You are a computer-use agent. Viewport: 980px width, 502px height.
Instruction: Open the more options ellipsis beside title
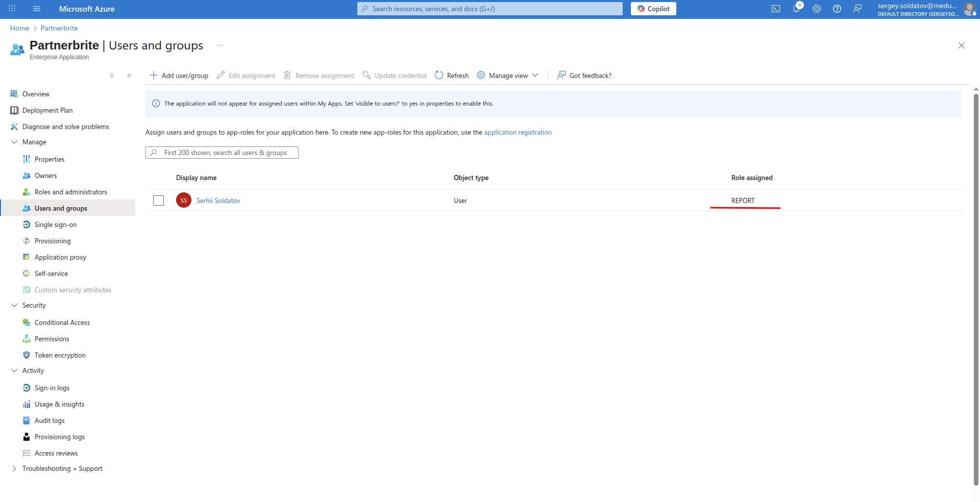(x=219, y=45)
